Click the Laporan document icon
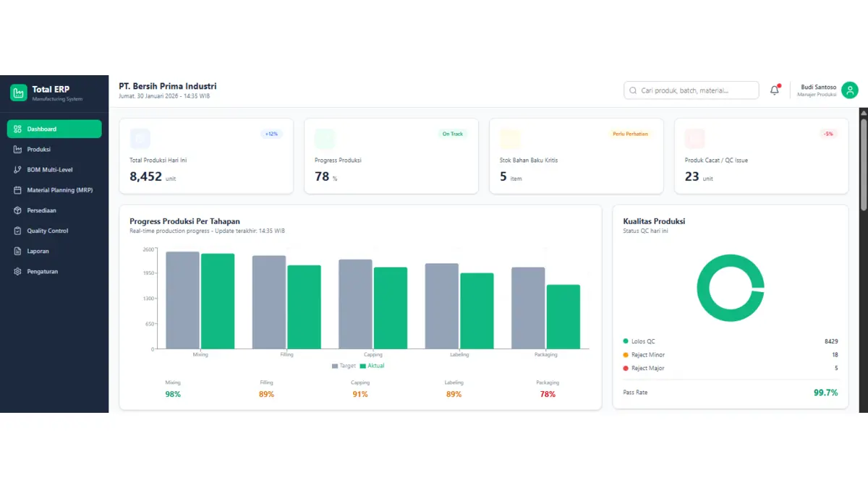 point(18,251)
